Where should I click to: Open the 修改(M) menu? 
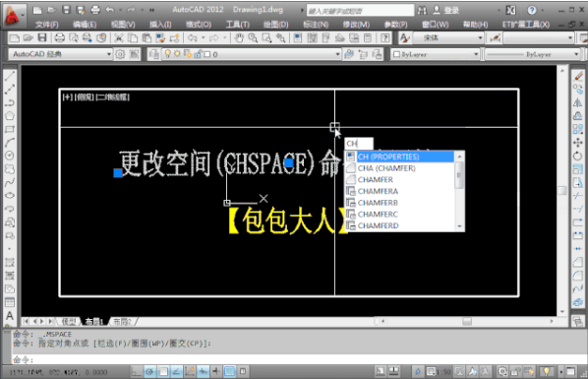point(356,25)
